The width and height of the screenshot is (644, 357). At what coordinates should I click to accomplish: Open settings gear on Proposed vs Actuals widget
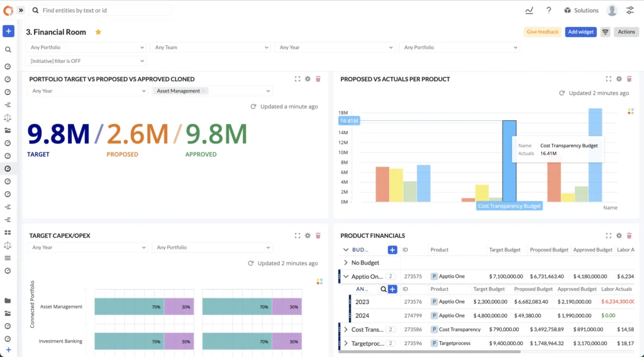[x=619, y=79]
